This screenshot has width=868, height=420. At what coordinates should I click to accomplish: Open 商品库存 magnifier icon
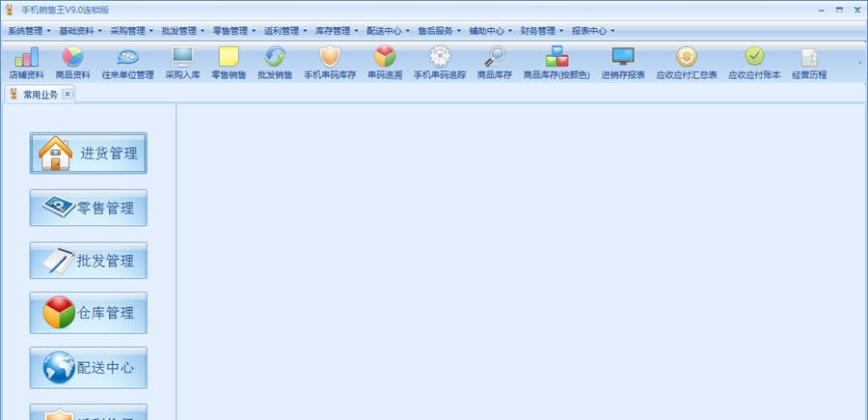pyautogui.click(x=495, y=63)
